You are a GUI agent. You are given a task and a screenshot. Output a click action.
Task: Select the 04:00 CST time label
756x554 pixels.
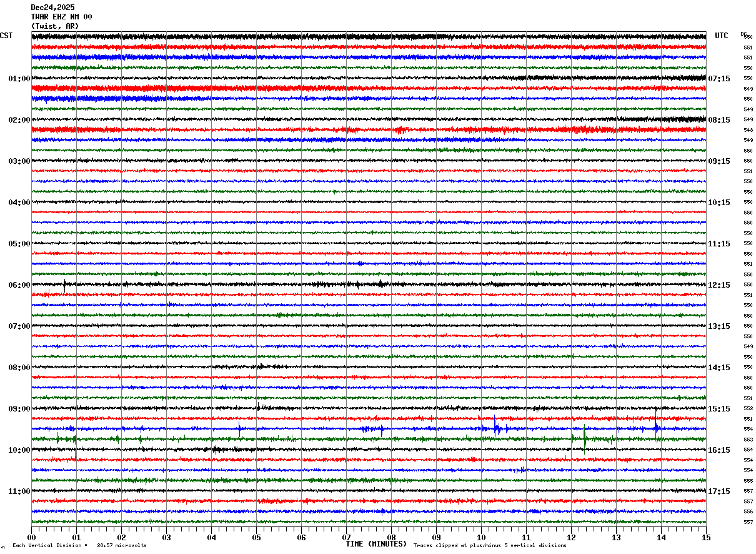19,203
